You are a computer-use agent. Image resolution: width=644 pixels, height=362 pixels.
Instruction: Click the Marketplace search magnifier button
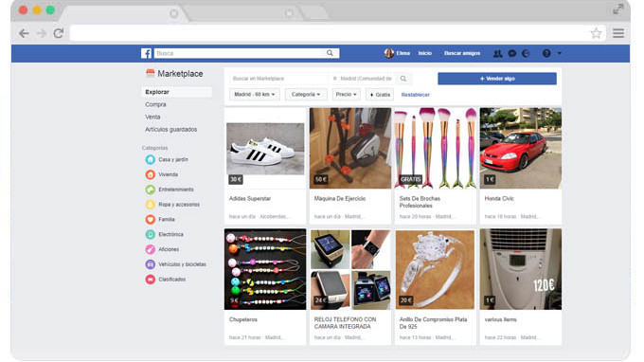403,79
